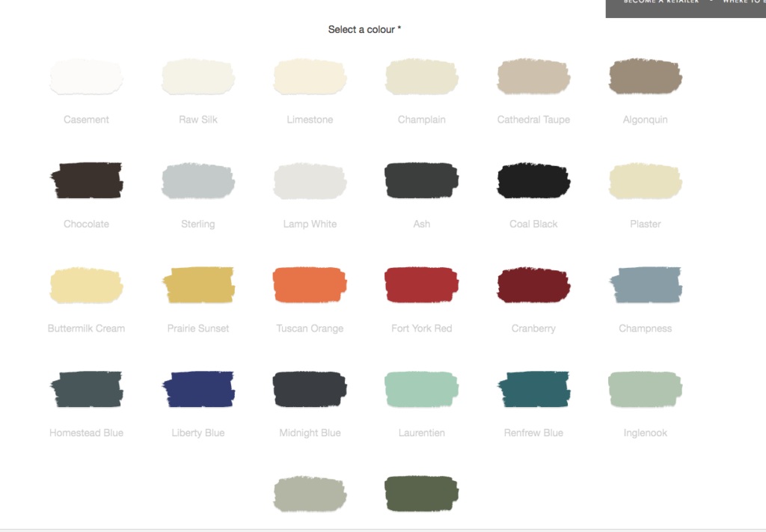Choose the Cathedral Taupe swatch
Image resolution: width=766 pixels, height=532 pixels.
point(533,77)
